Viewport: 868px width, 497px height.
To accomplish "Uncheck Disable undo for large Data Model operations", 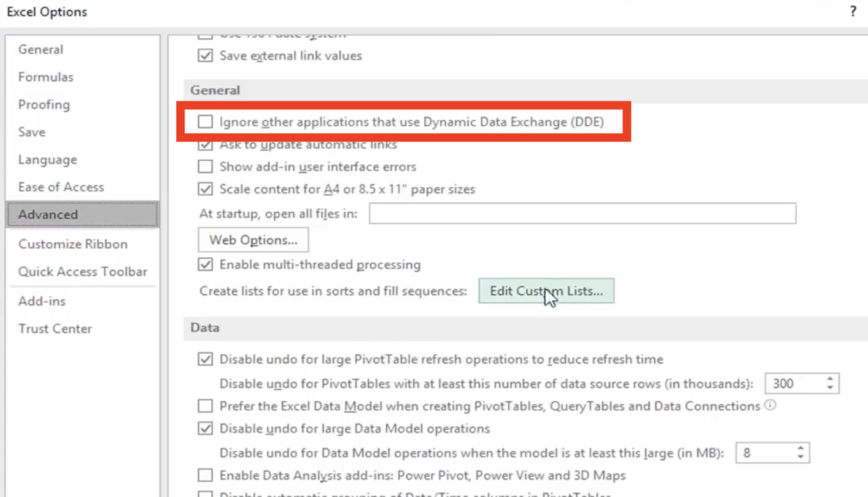I will pyautogui.click(x=205, y=428).
